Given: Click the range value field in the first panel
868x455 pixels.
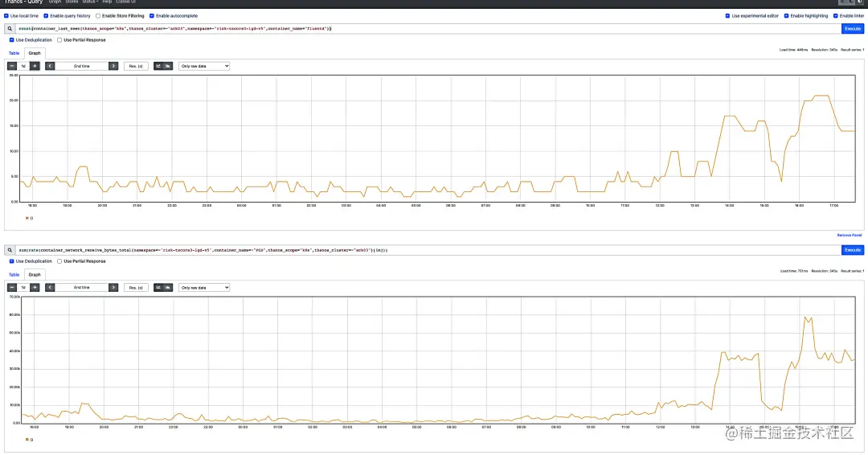Looking at the screenshot, I should pos(23,66).
